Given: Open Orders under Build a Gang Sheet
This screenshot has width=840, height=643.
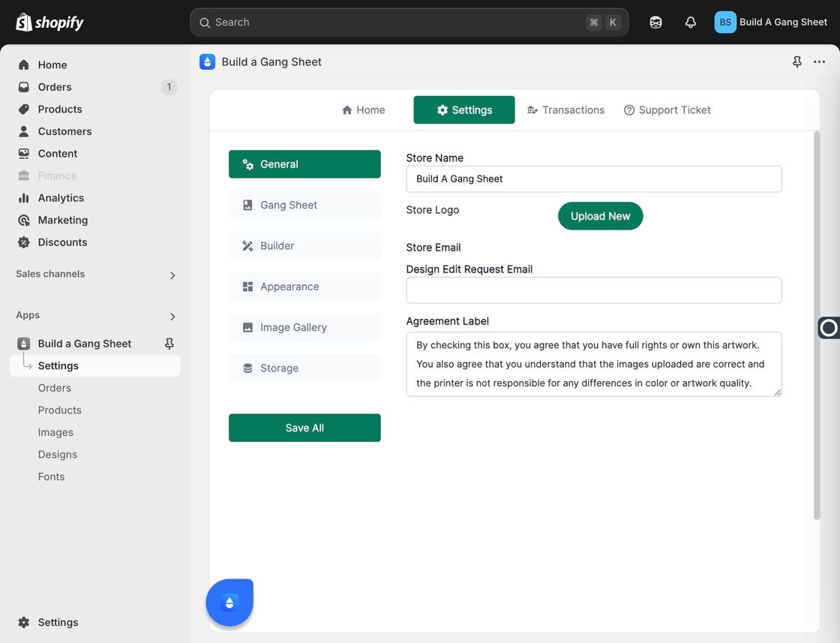Looking at the screenshot, I should coord(54,388).
